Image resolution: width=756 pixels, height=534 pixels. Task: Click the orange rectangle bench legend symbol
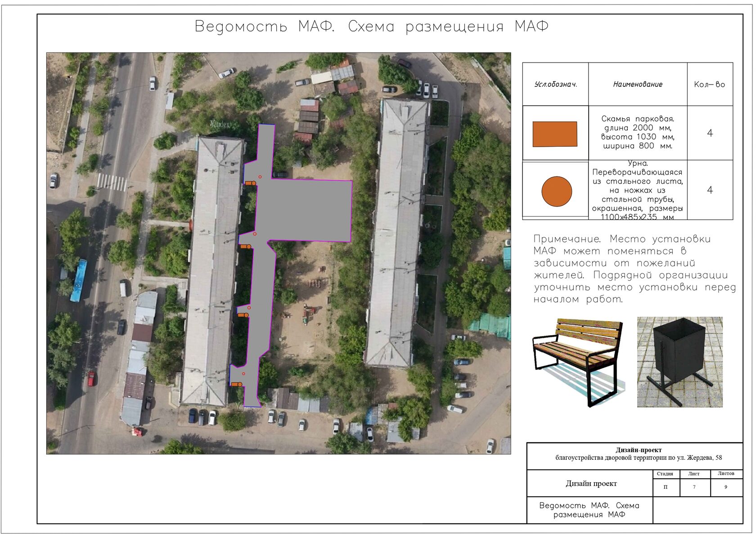pos(555,134)
